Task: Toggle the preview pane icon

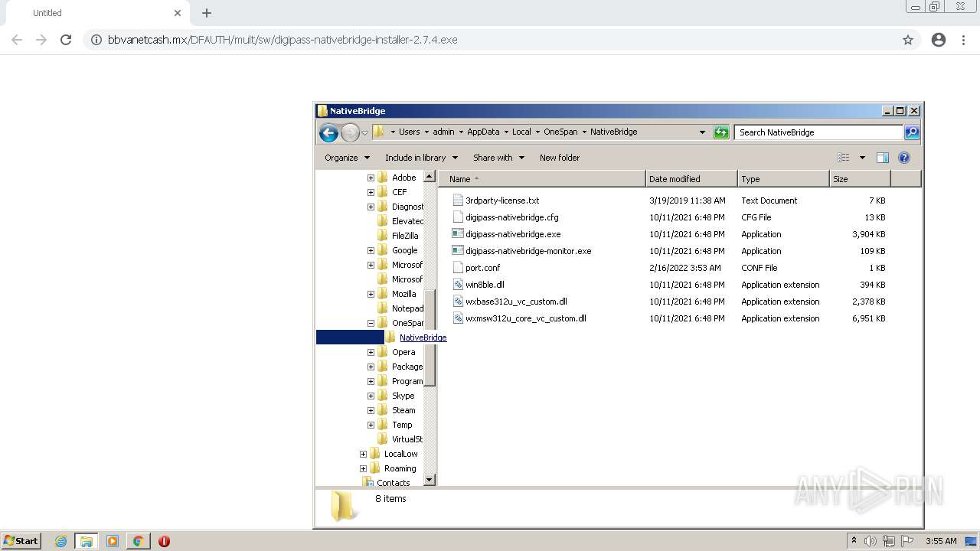Action: click(882, 158)
